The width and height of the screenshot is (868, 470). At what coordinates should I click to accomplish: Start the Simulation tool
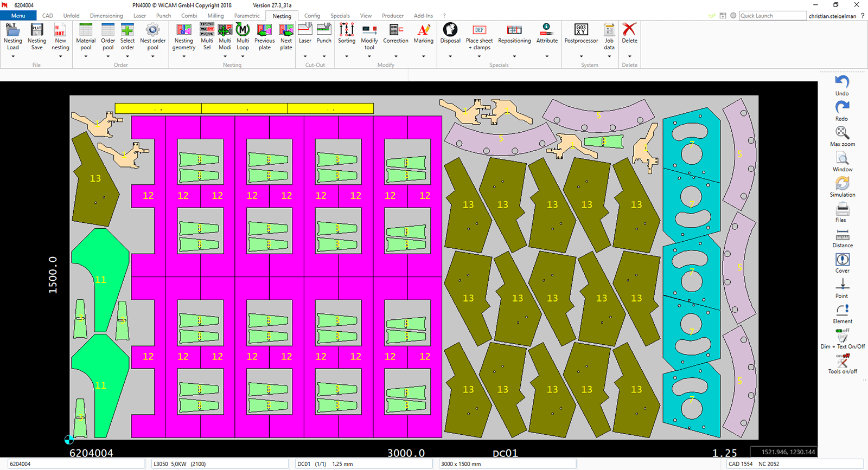click(842, 184)
